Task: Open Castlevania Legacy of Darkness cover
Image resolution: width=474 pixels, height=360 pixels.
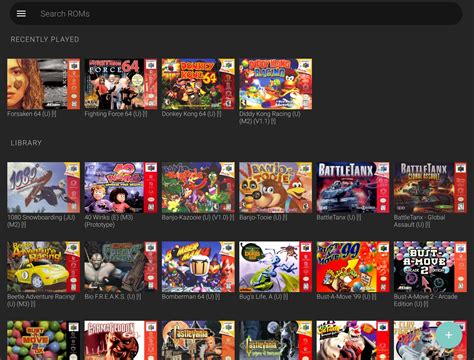Action: tap(275, 340)
